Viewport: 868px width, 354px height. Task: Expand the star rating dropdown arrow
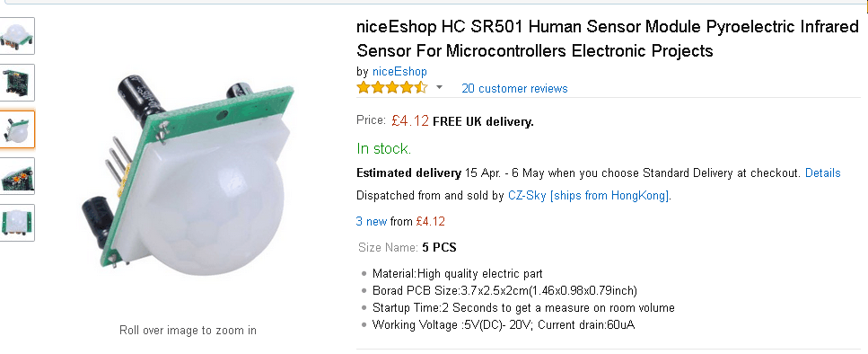[440, 87]
